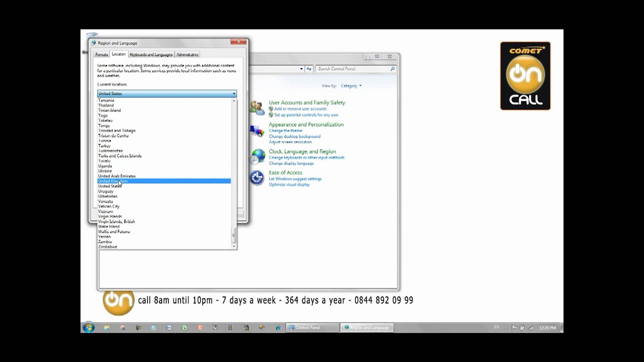The height and width of the screenshot is (362, 644).
Task: Click the User Accounts and Family Safety icon
Action: (257, 108)
